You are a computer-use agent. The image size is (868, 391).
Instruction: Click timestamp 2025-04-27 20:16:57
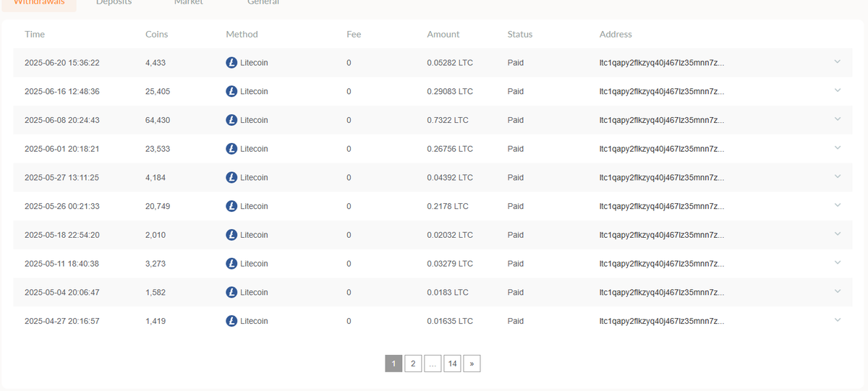[x=62, y=321]
